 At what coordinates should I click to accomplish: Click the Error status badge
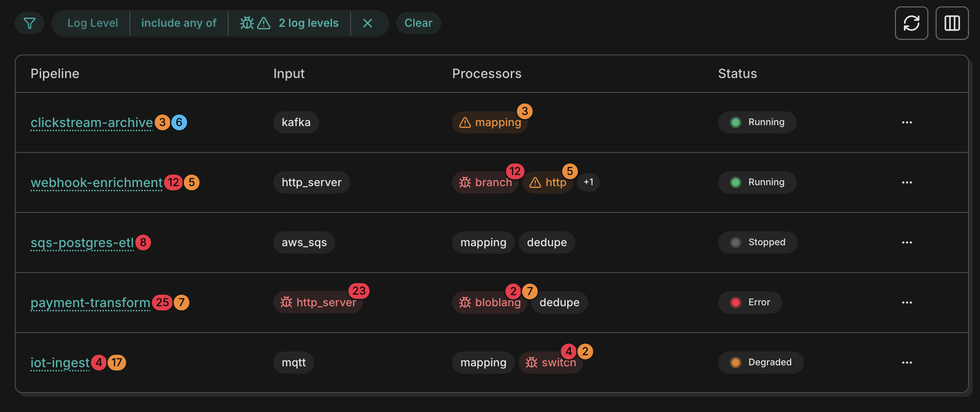pyautogui.click(x=750, y=303)
